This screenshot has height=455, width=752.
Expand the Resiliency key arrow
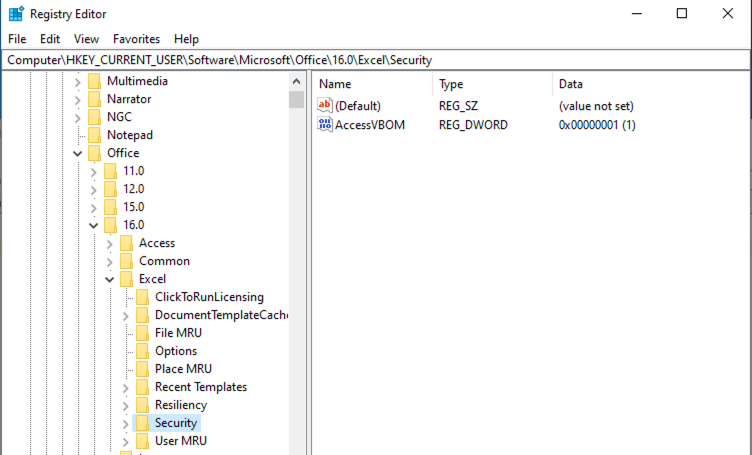(126, 405)
